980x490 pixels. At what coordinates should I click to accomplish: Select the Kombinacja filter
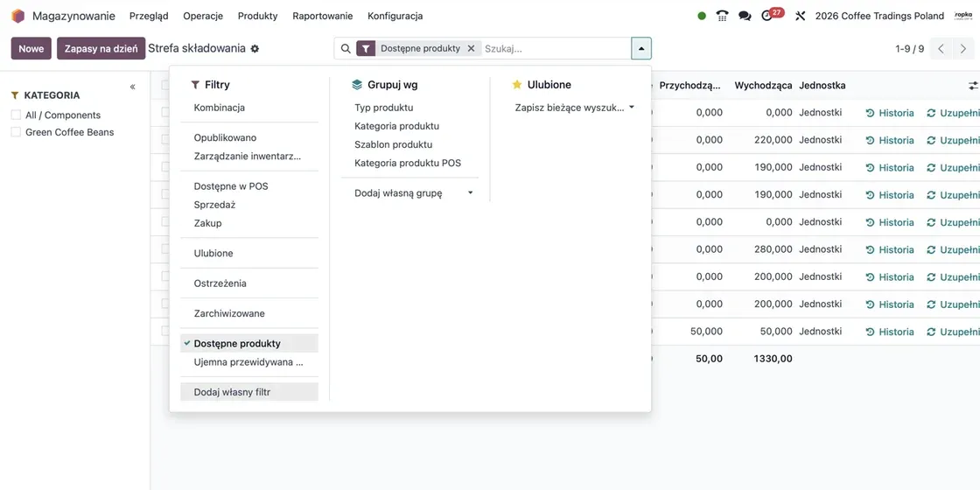point(249,108)
